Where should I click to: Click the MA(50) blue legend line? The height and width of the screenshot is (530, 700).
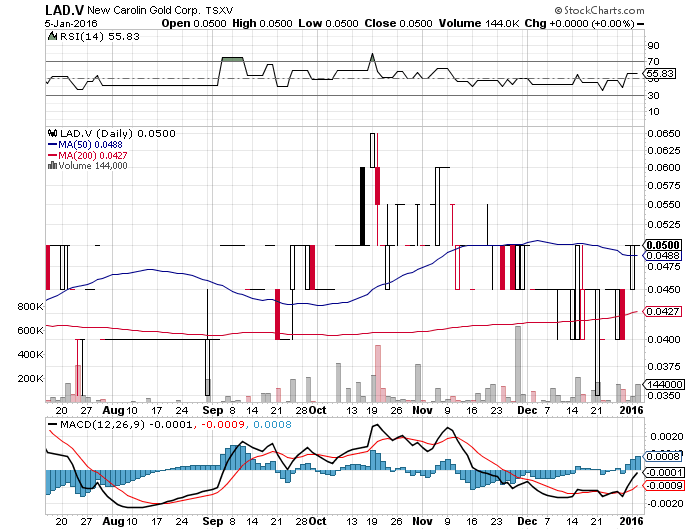[53, 144]
